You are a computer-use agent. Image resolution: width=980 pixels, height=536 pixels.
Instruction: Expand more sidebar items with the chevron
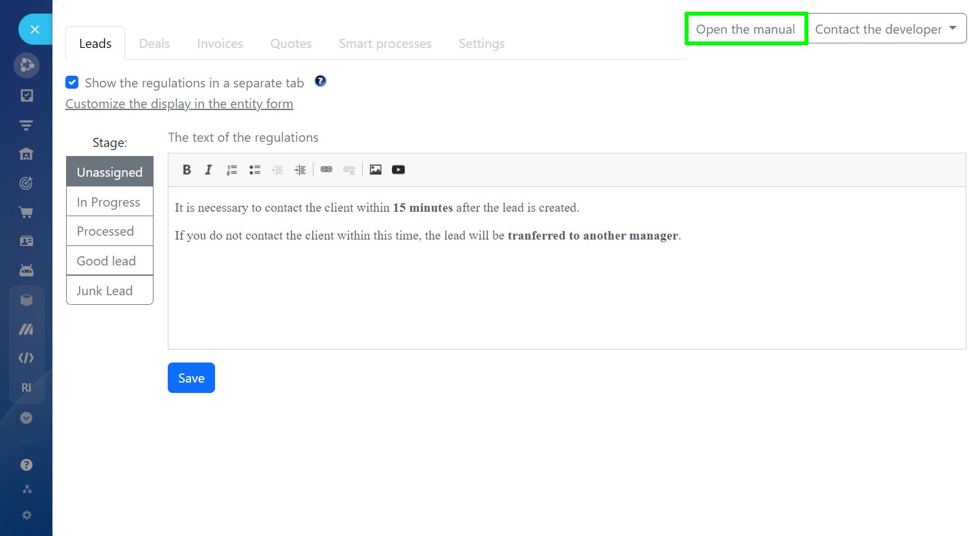click(26, 418)
